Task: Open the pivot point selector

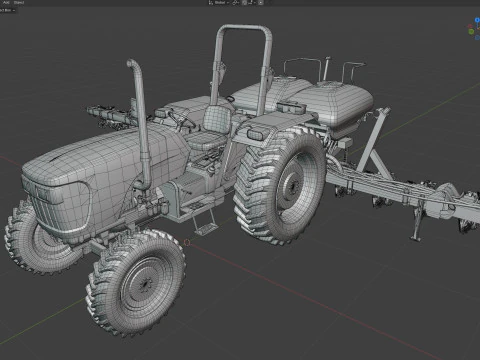Action: click(236, 2)
